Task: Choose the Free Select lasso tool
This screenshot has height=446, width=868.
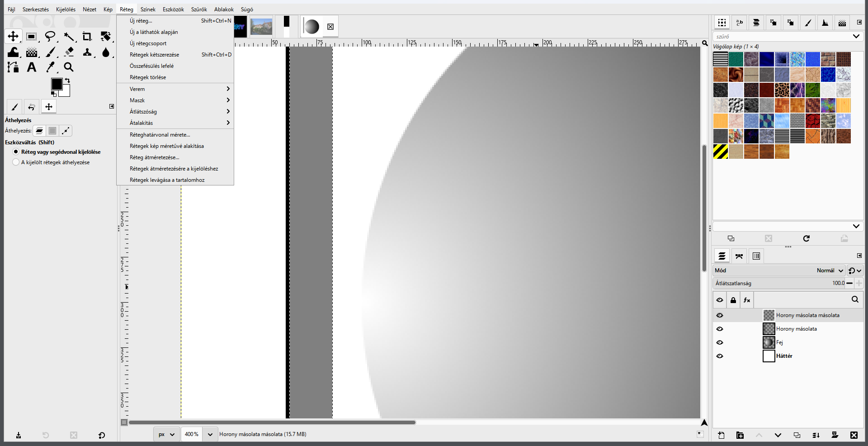Action: tap(50, 36)
